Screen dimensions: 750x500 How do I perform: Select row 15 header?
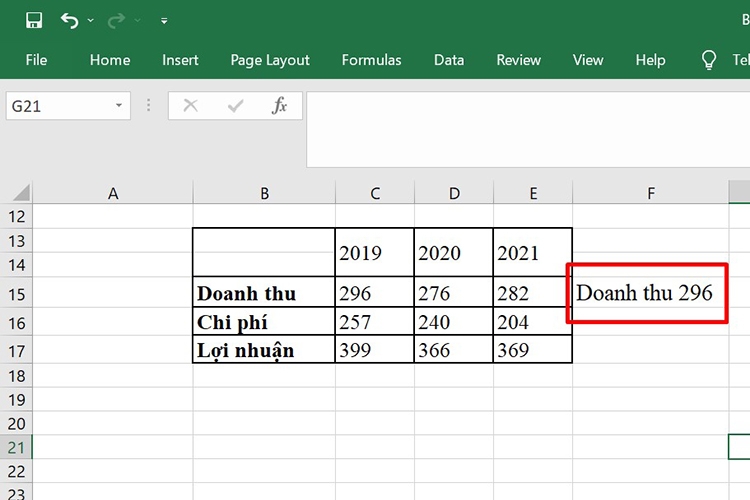coord(16,293)
